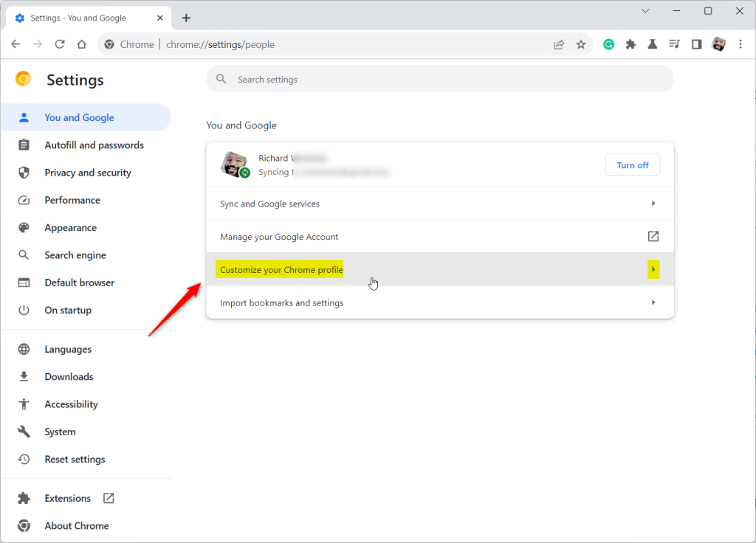Open Reset settings section

coord(86,459)
